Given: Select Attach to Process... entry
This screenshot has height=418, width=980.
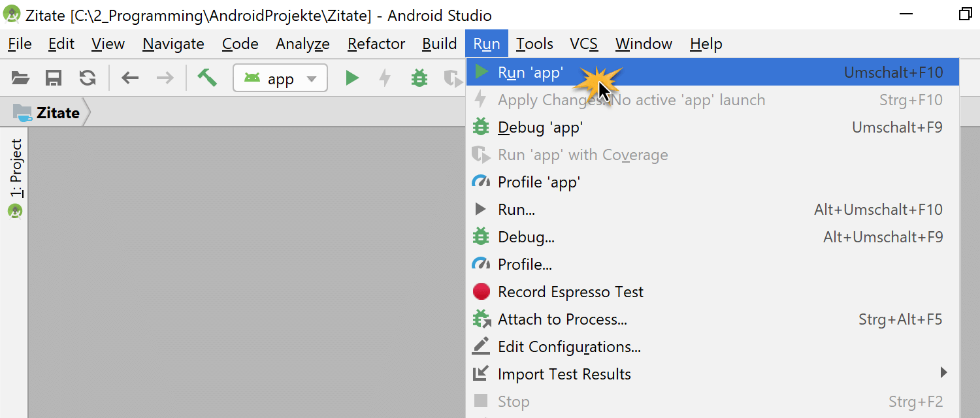Looking at the screenshot, I should pos(712,319).
